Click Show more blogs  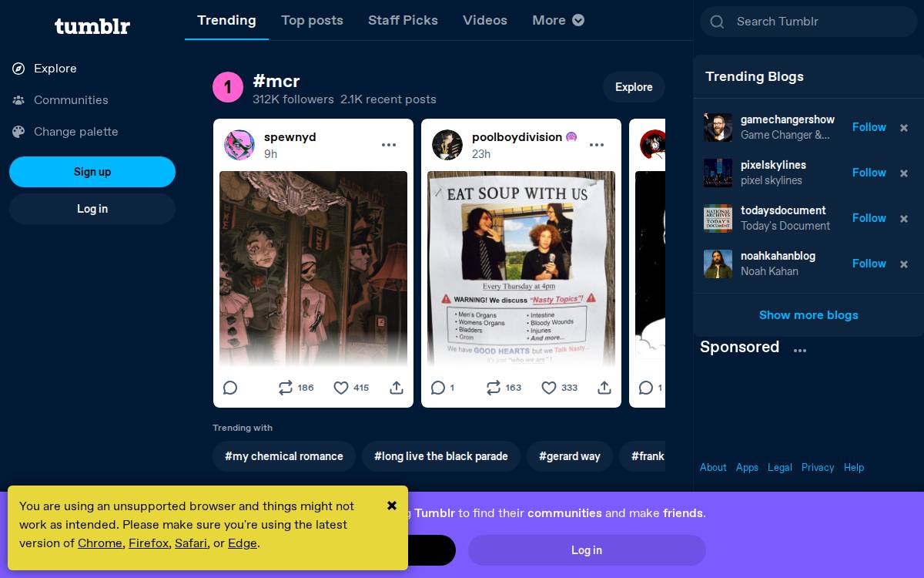tap(808, 315)
